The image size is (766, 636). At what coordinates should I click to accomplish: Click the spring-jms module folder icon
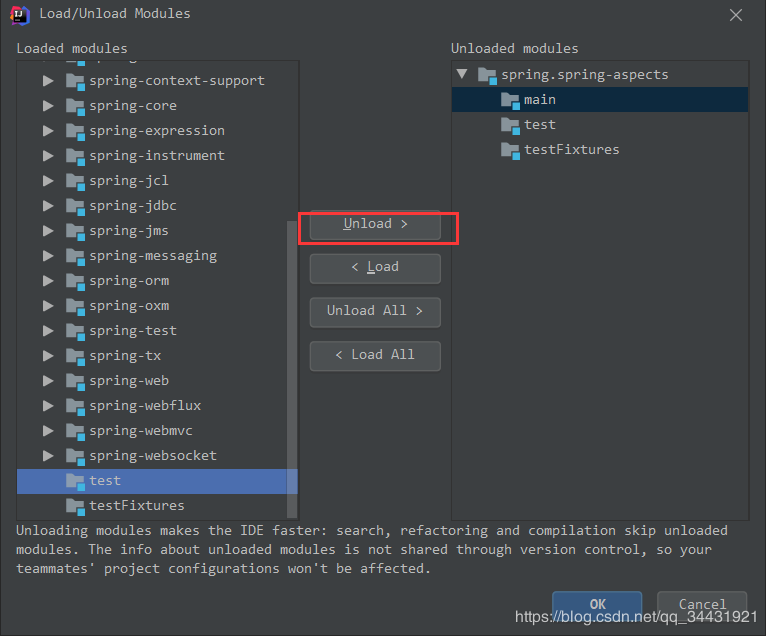coord(76,231)
